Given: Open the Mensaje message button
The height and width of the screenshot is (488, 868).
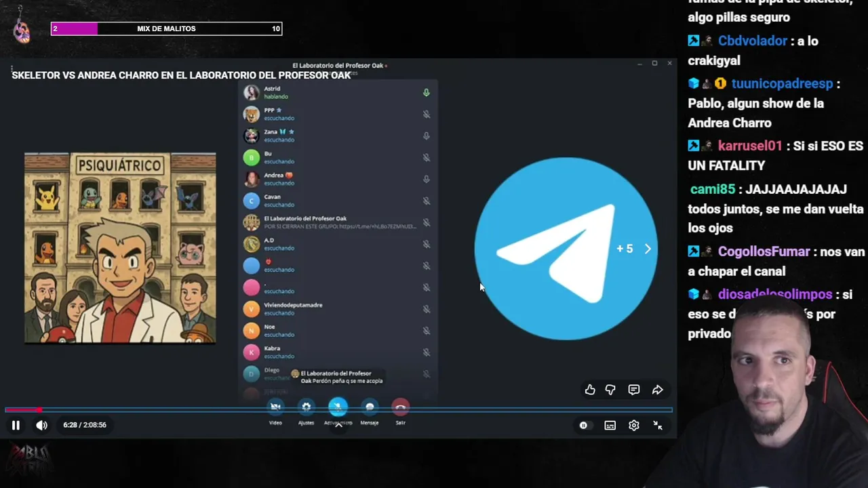Looking at the screenshot, I should point(370,407).
